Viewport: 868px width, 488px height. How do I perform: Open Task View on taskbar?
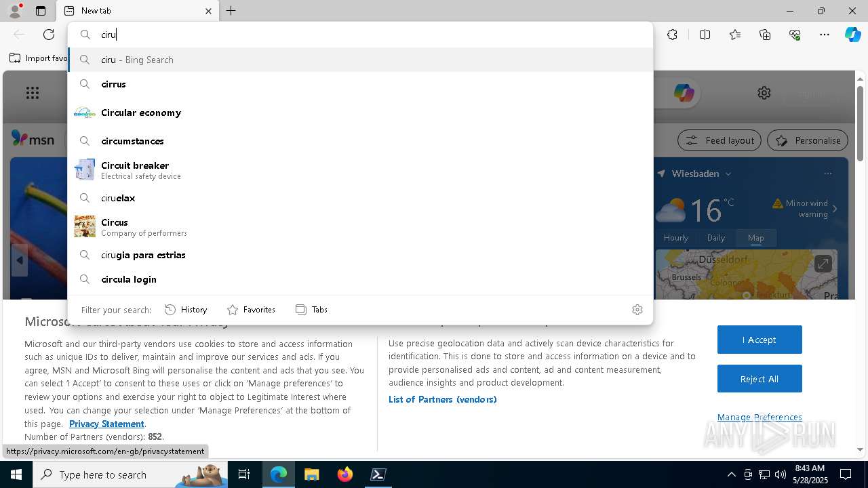(244, 474)
